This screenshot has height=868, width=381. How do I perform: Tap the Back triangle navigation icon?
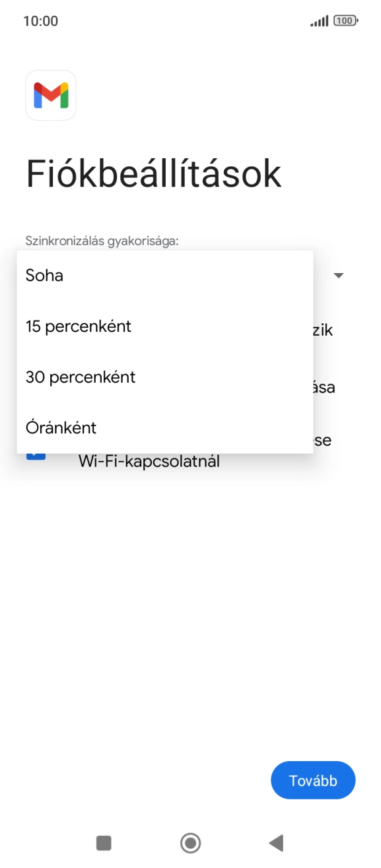click(277, 843)
